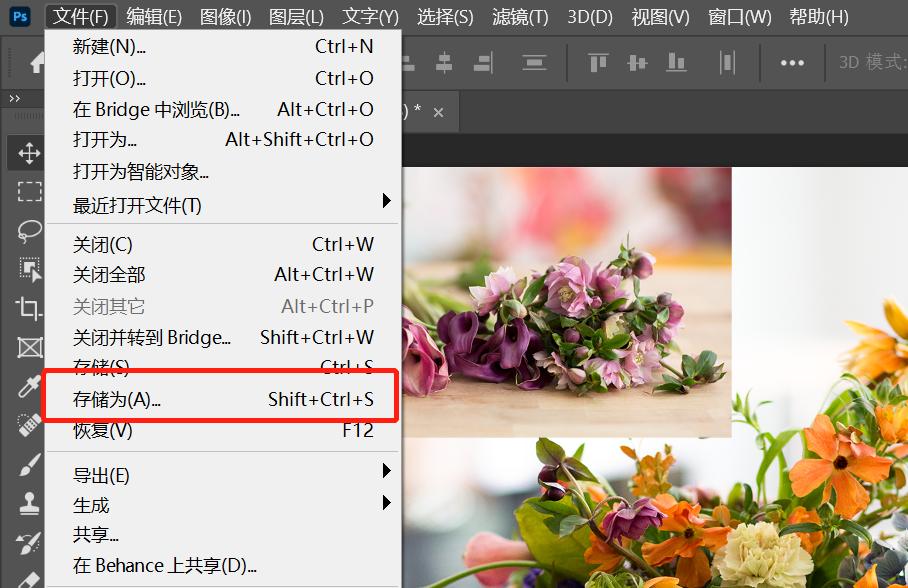This screenshot has height=588, width=908.
Task: Open extra options via the ellipsis icon
Action: pos(793,62)
